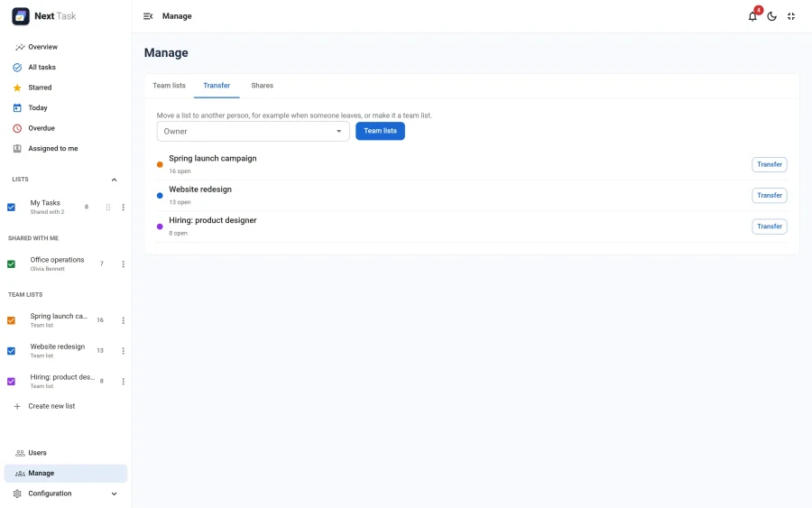Collapse the LISTS section chevron
This screenshot has width=812, height=508.
(114, 180)
